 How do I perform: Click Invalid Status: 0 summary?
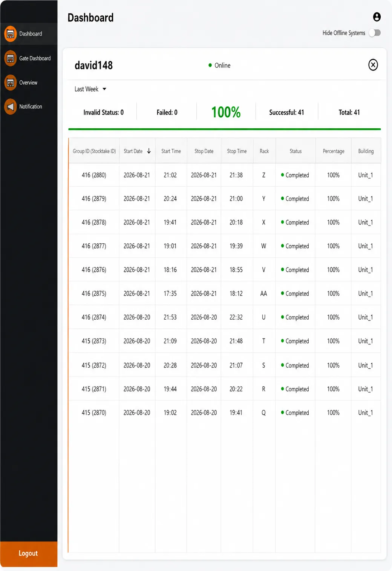point(104,112)
